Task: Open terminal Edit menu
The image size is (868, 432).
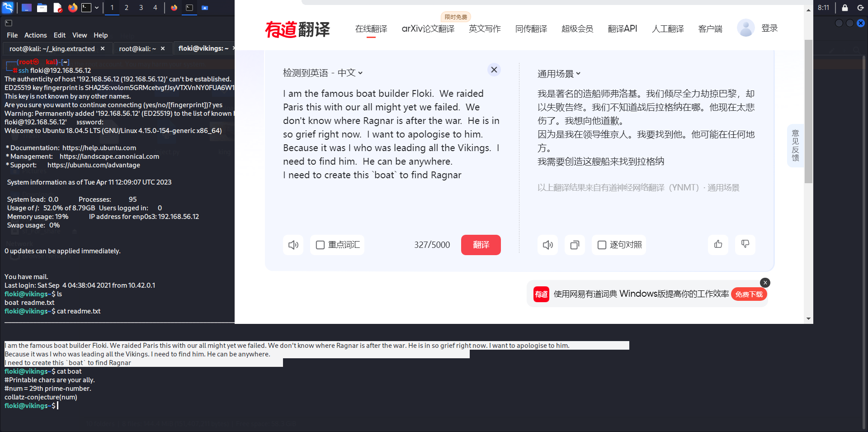Action: (60, 35)
